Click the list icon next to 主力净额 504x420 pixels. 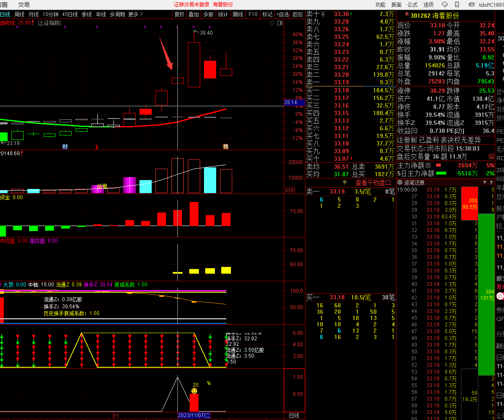click(428, 165)
